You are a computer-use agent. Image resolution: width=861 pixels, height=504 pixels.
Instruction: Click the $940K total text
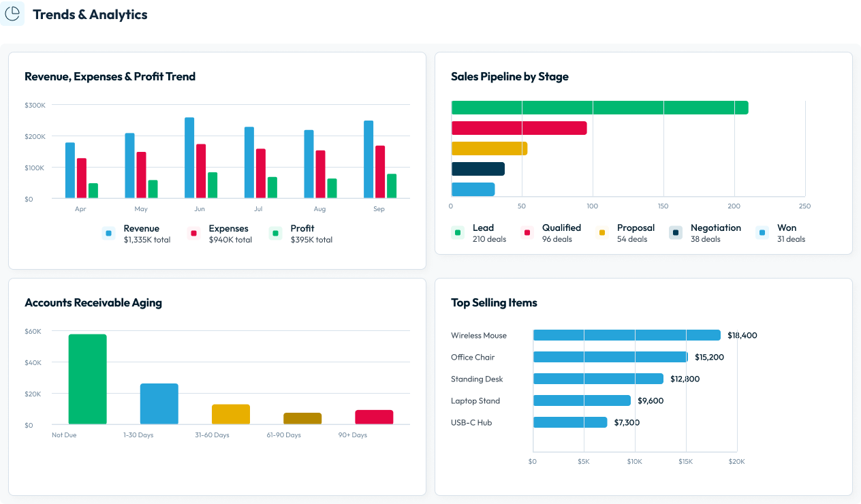pyautogui.click(x=230, y=240)
